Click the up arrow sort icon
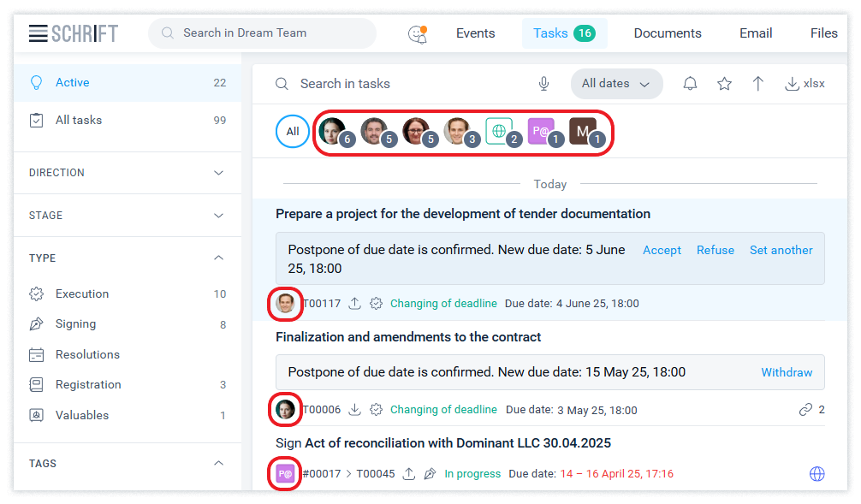This screenshot has height=504, width=861. 758,84
